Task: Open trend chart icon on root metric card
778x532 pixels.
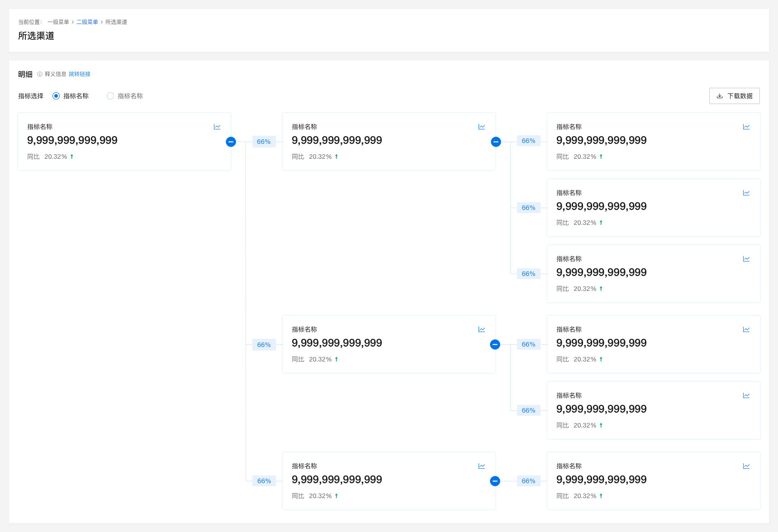Action: [217, 127]
